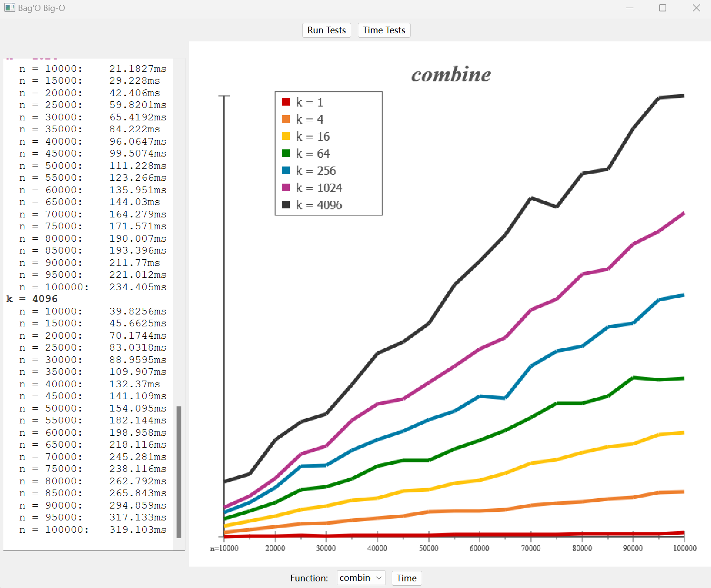Click the yellow k = 16 legend swatch

pyautogui.click(x=286, y=136)
